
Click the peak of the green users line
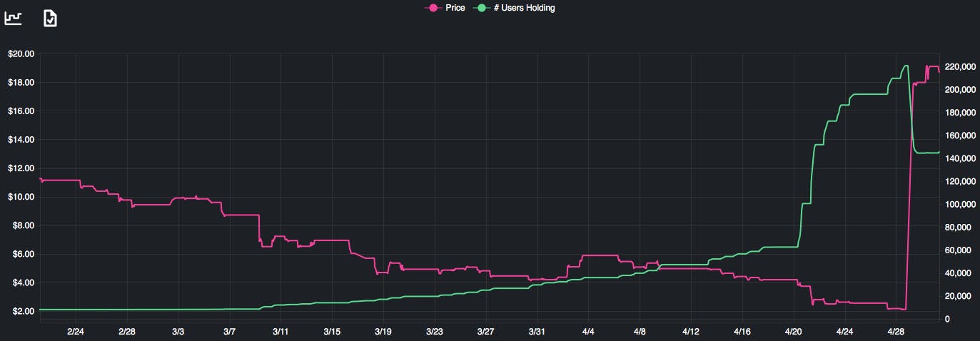pos(906,66)
